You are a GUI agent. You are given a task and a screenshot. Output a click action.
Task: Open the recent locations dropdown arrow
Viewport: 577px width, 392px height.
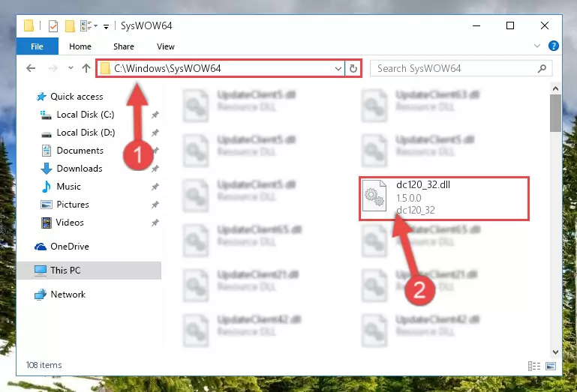tap(71, 68)
